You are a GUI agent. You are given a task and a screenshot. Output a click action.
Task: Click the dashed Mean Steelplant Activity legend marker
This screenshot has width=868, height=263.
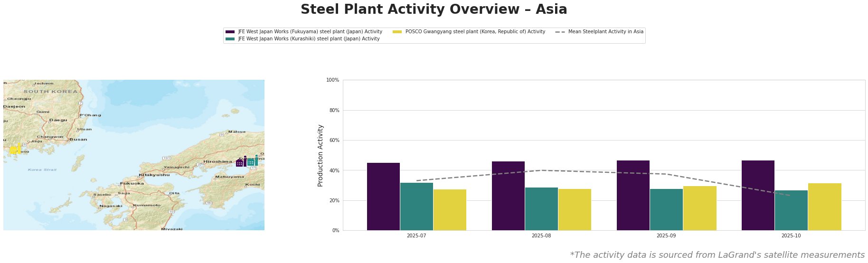(560, 32)
